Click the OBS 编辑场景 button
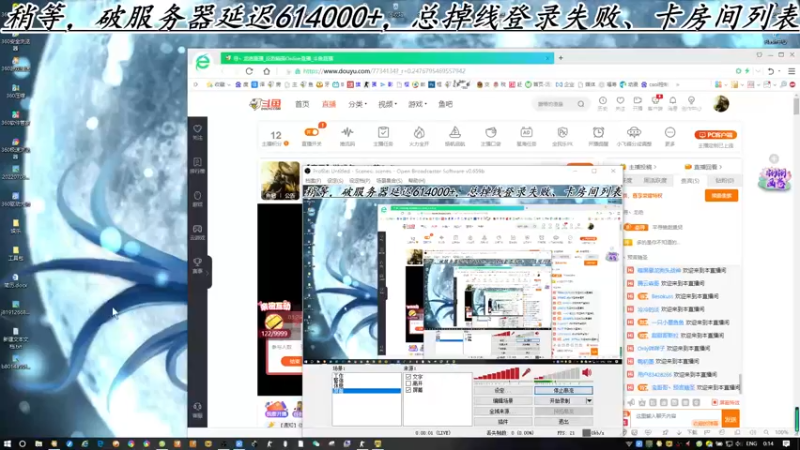800x450 pixels. (x=503, y=401)
